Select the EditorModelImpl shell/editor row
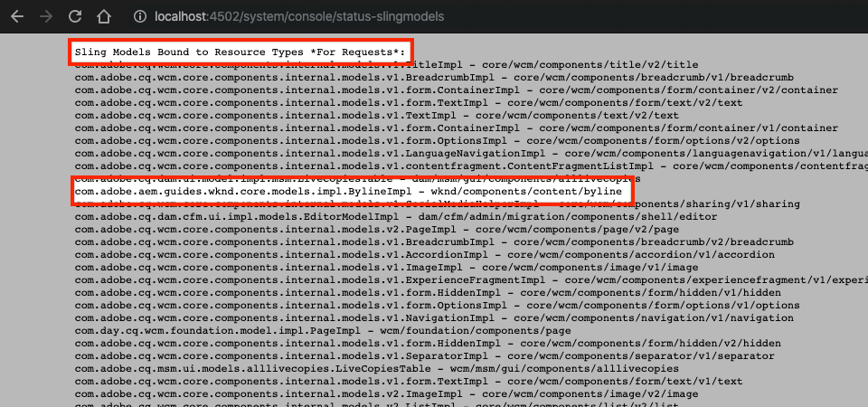 (396, 217)
